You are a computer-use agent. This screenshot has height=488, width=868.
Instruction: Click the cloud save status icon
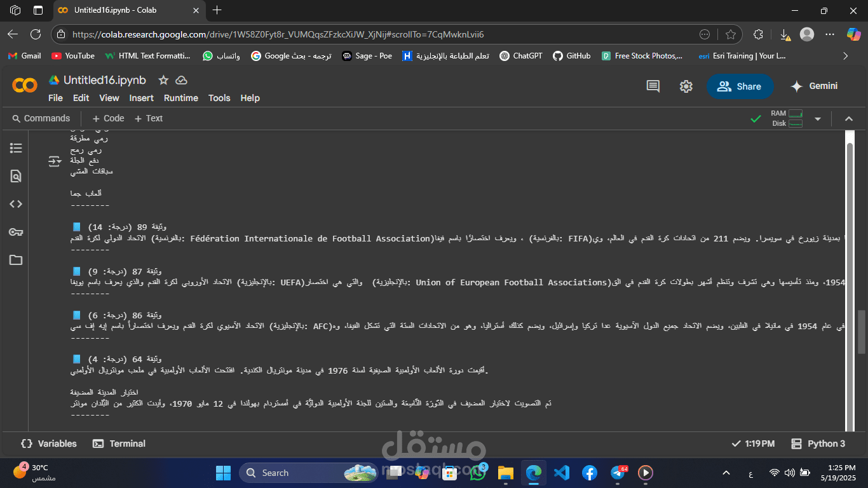coord(182,80)
